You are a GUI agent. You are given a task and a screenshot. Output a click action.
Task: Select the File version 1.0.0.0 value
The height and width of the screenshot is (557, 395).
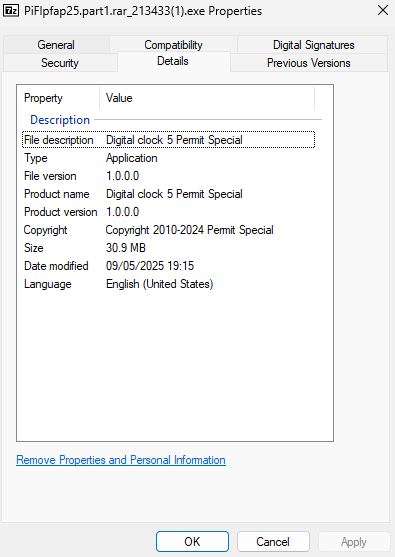pos(123,176)
